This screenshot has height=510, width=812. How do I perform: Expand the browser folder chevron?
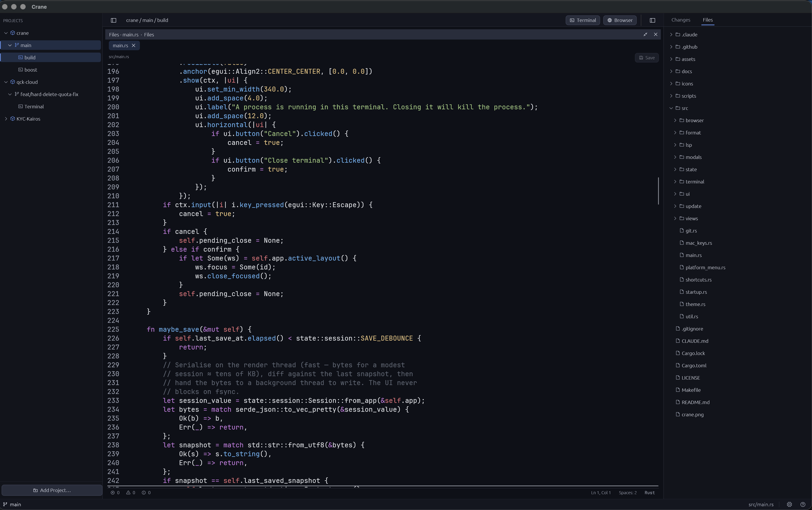[675, 120]
